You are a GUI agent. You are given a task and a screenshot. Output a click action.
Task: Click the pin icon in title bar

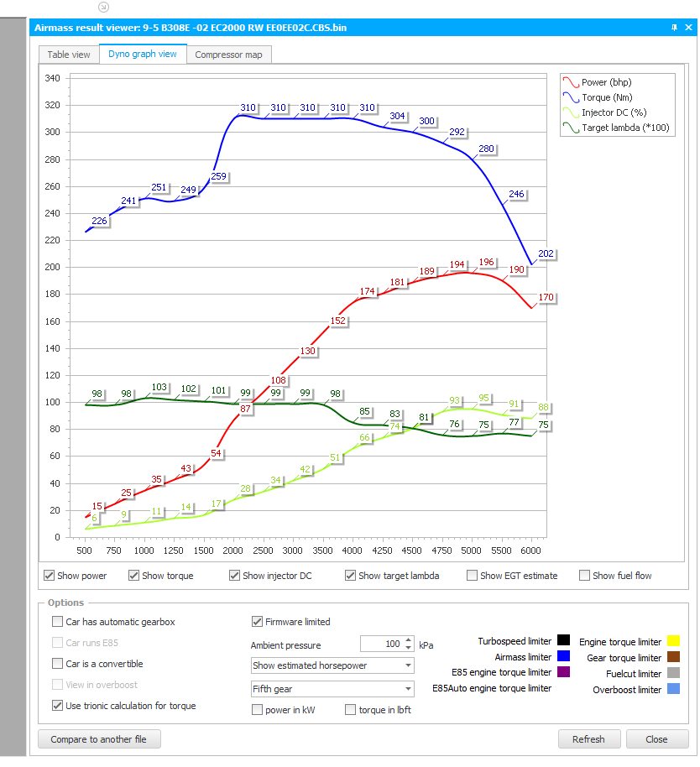pyautogui.click(x=674, y=28)
